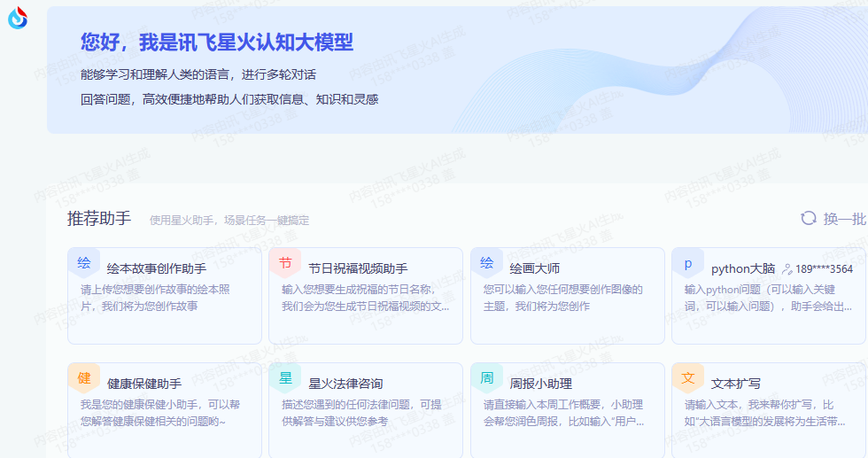Image resolution: width=868 pixels, height=458 pixels.
Task: Click the iFlytek Spark flame logo
Action: click(x=18, y=18)
